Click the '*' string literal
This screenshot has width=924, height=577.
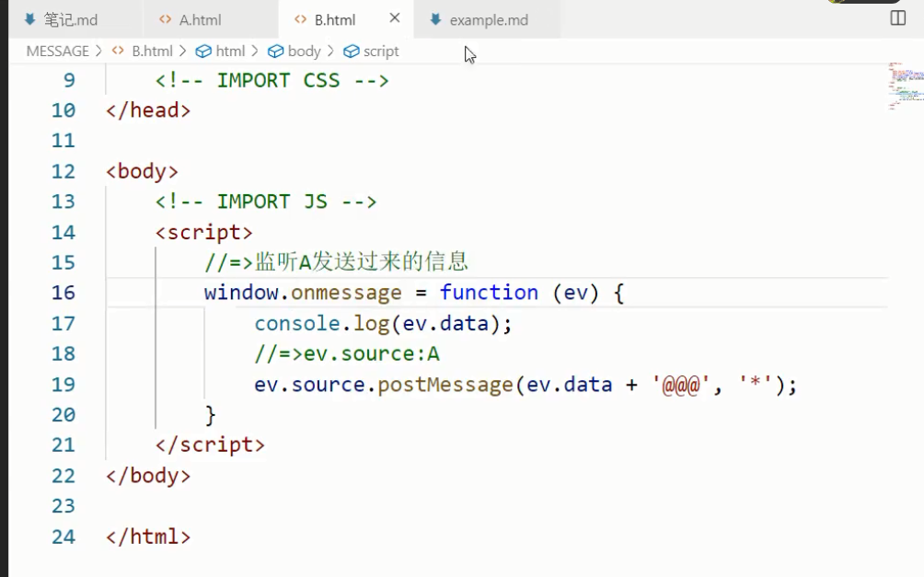[x=755, y=385]
